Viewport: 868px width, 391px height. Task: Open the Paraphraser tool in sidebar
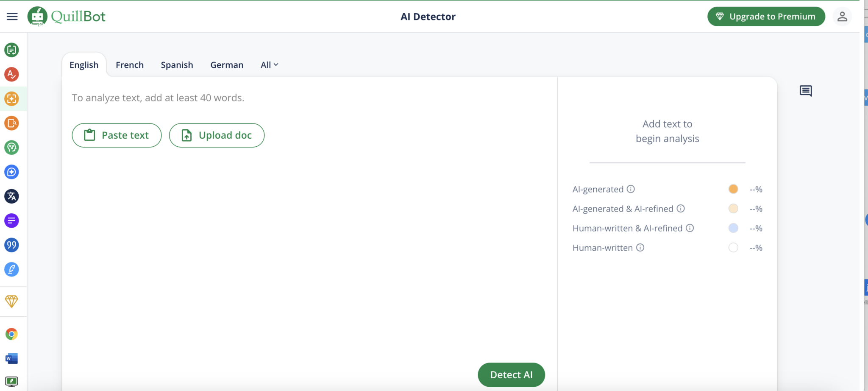point(11,50)
